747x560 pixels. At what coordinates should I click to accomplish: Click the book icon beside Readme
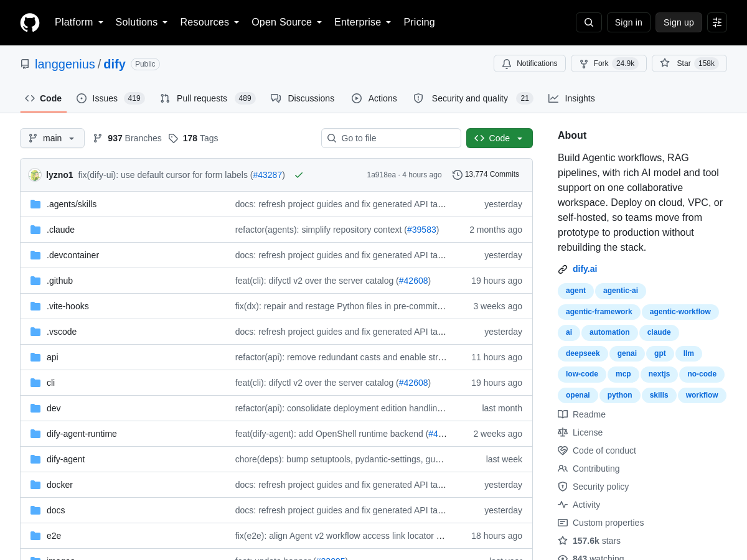point(563,414)
